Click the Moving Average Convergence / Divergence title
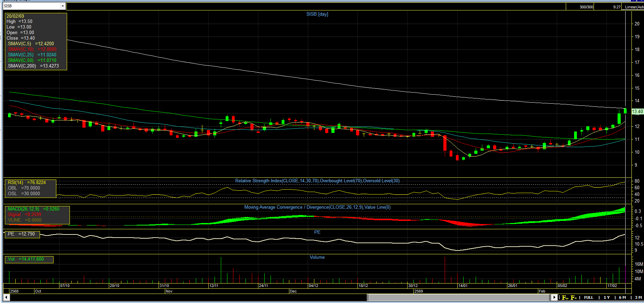The width and height of the screenshot is (644, 303). [317, 207]
